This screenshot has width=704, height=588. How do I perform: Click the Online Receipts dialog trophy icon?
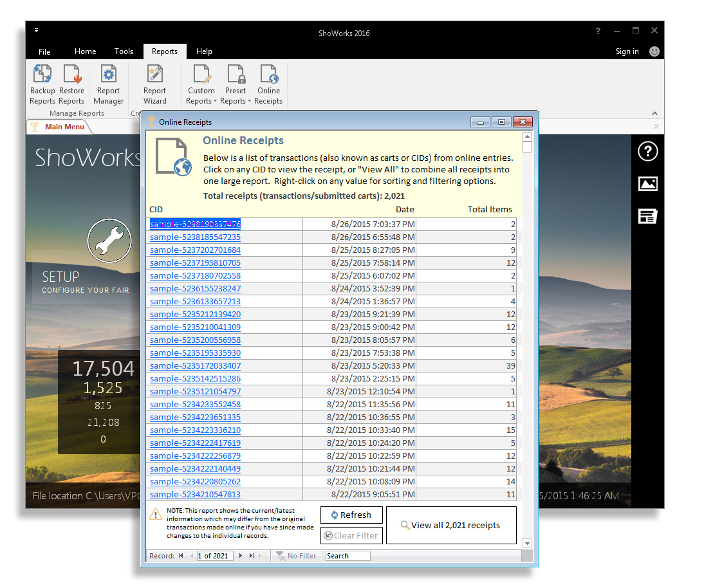pos(151,122)
